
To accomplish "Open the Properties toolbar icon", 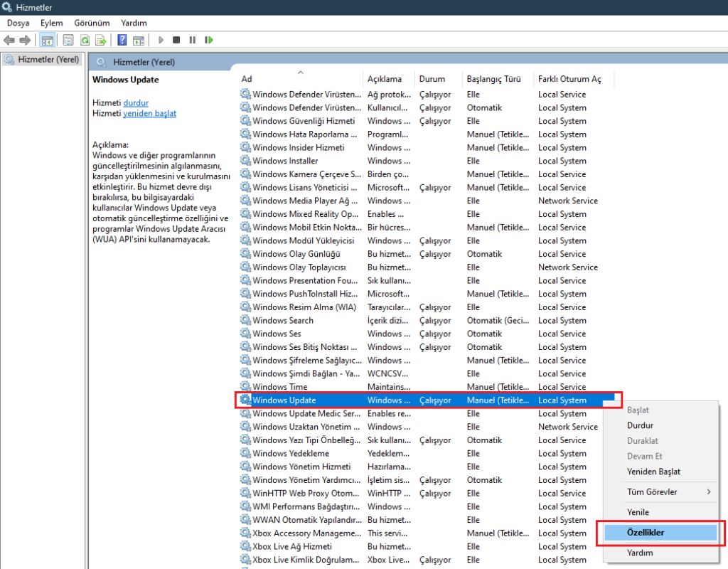I will point(68,41).
